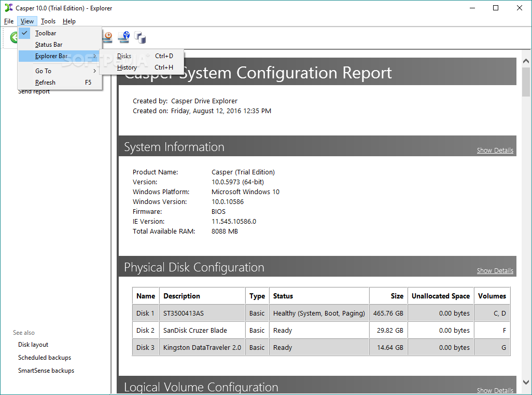The width and height of the screenshot is (532, 395).
Task: Close the open View menu
Action: (27, 21)
